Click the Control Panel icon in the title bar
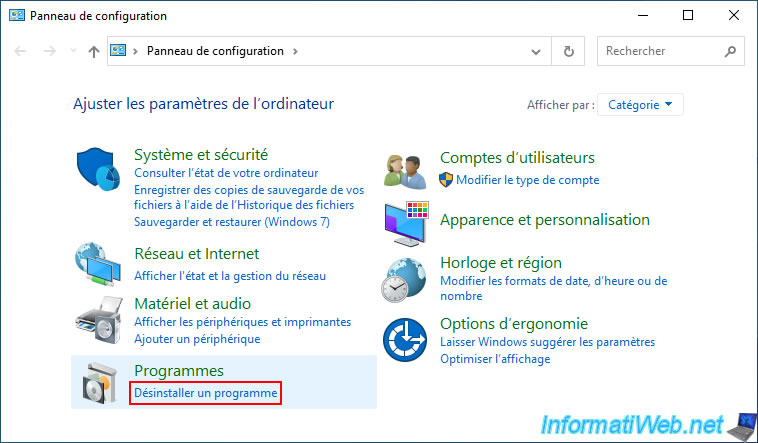The width and height of the screenshot is (758, 443). pyautogui.click(x=17, y=15)
